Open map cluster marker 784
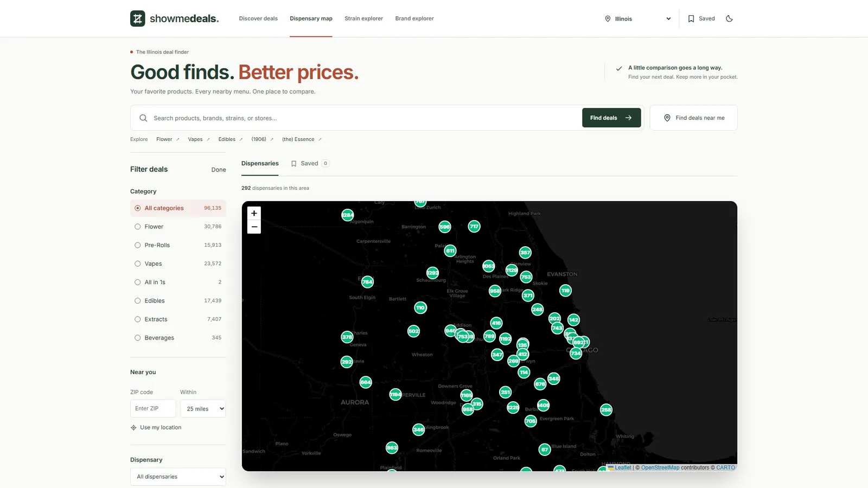 pos(367,281)
